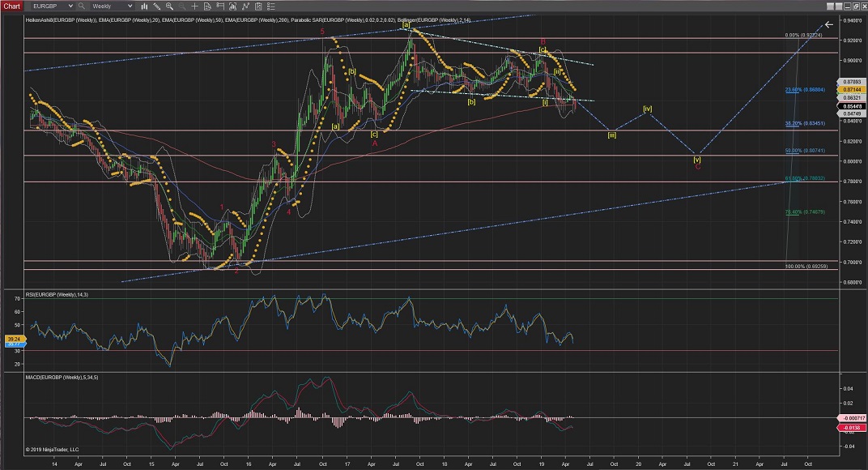
Task: Click the yellow [iii] projection label
Action: click(x=611, y=135)
